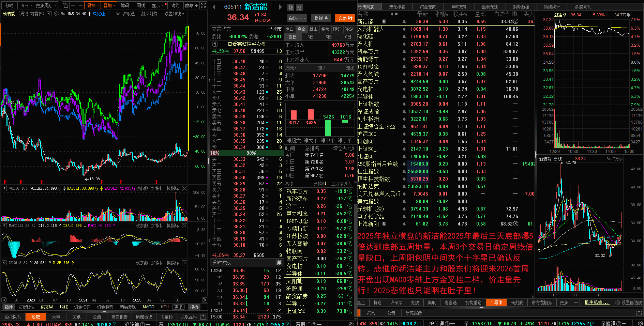Click the lock icon in chart toolbar
Screen dimensions: 644x326
coord(65,5)
